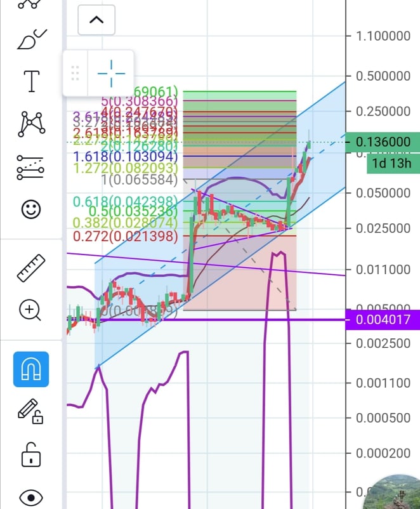420x509 pixels.
Task: Open the emoji icons tool
Action: point(31,209)
